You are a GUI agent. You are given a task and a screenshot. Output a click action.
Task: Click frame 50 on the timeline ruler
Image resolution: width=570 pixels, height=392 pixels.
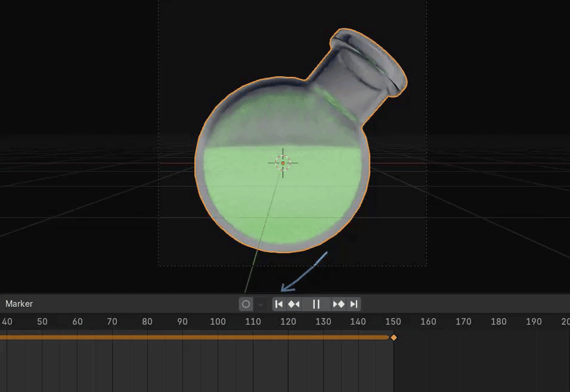pyautogui.click(x=42, y=322)
